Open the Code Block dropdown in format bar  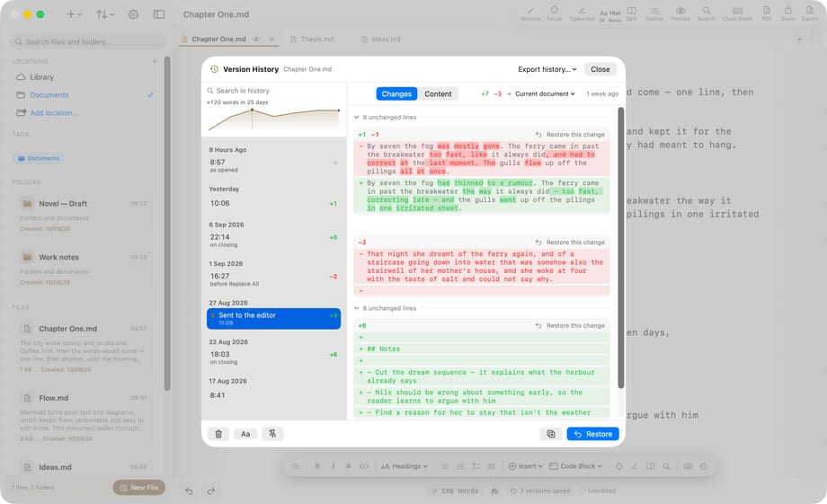575,466
